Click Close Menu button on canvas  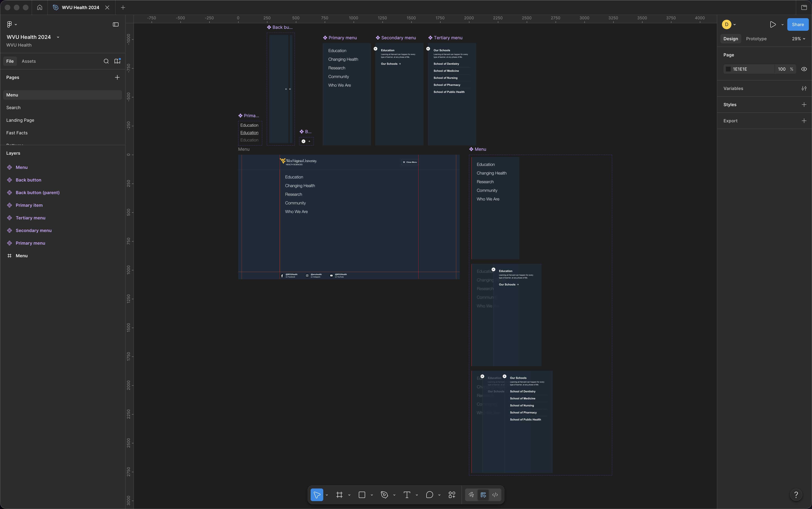click(x=410, y=162)
